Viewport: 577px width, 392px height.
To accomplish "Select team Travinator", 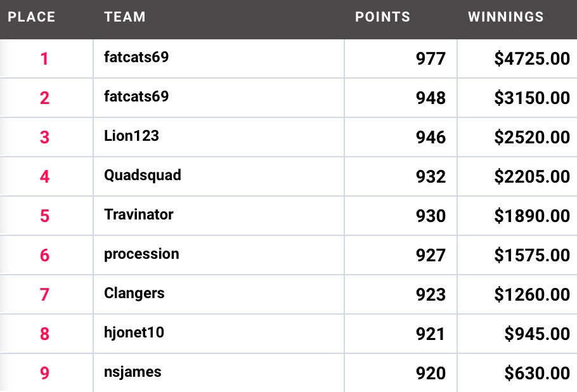I will (x=139, y=214).
